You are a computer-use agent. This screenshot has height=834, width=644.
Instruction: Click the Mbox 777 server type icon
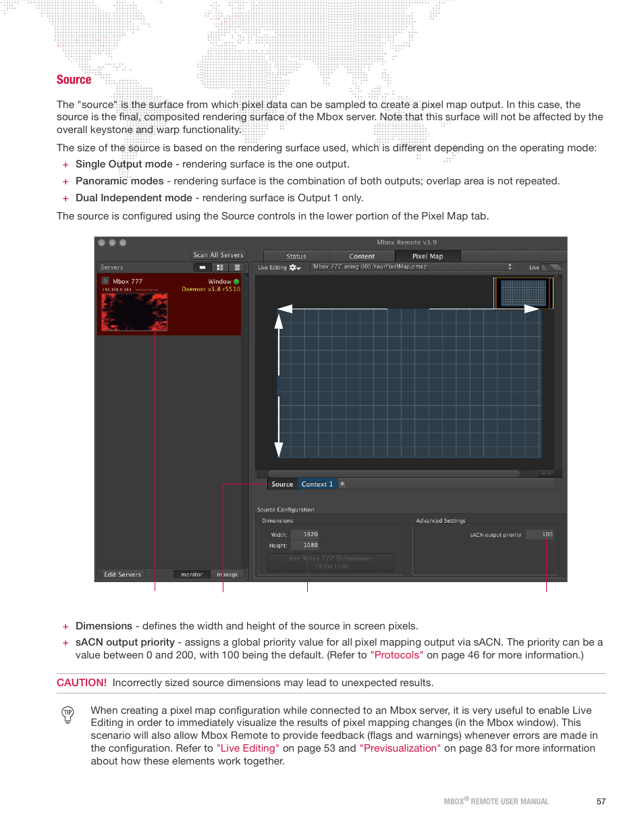105,281
